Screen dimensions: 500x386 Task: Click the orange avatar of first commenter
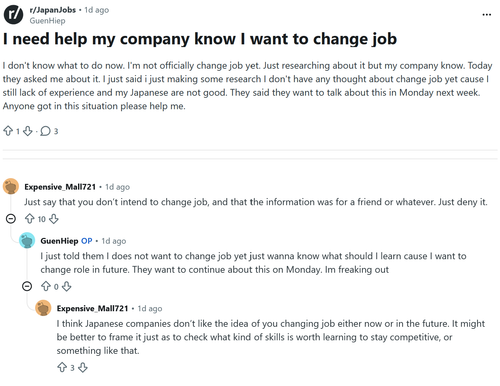click(x=11, y=186)
